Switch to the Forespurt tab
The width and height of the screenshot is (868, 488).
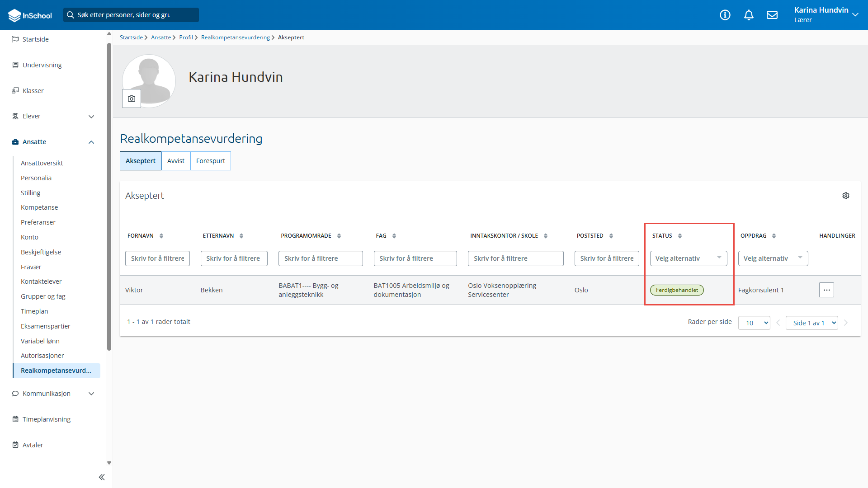coord(211,161)
